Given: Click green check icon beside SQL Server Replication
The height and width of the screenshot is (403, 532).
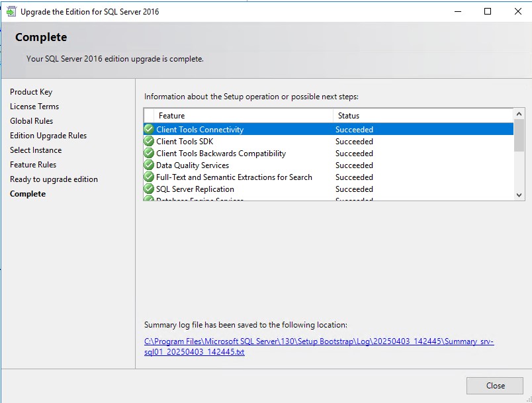Looking at the screenshot, I should [149, 189].
